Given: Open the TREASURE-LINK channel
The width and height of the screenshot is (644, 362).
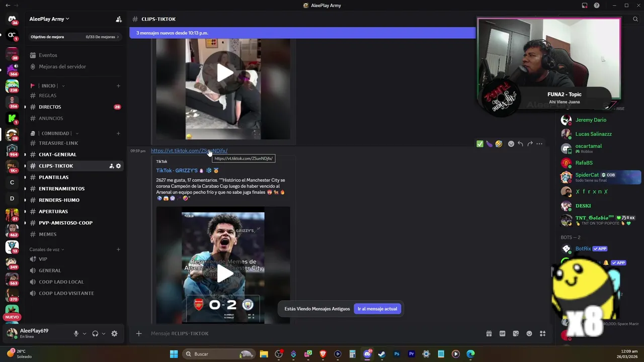Looking at the screenshot, I should point(75,143).
